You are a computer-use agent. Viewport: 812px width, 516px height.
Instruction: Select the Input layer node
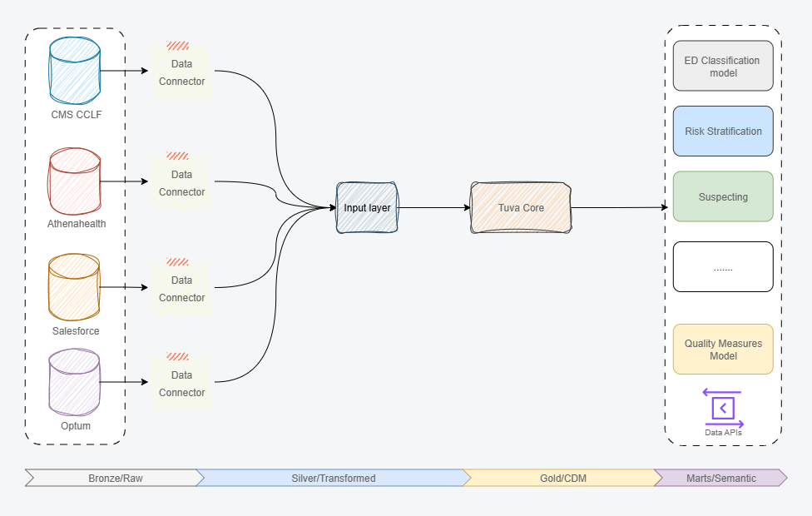coord(367,207)
